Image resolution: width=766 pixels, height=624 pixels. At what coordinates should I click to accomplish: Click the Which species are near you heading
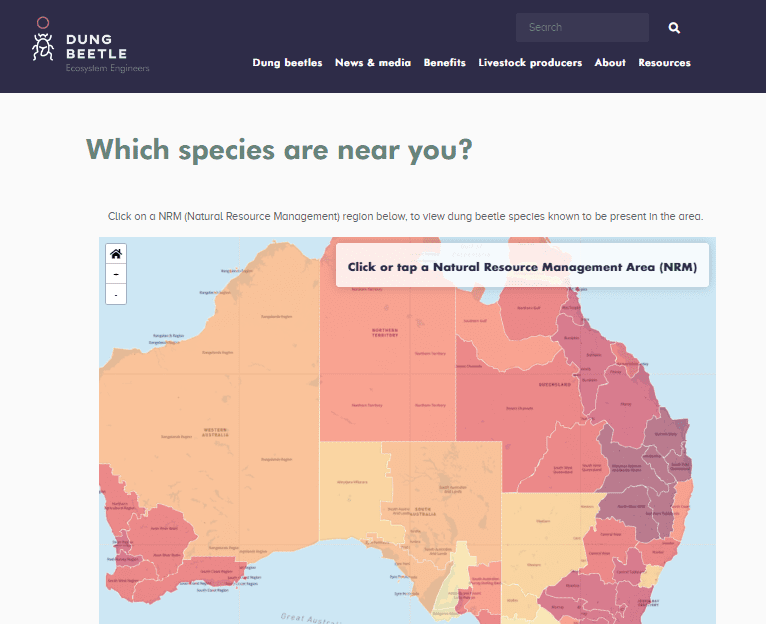tap(279, 149)
